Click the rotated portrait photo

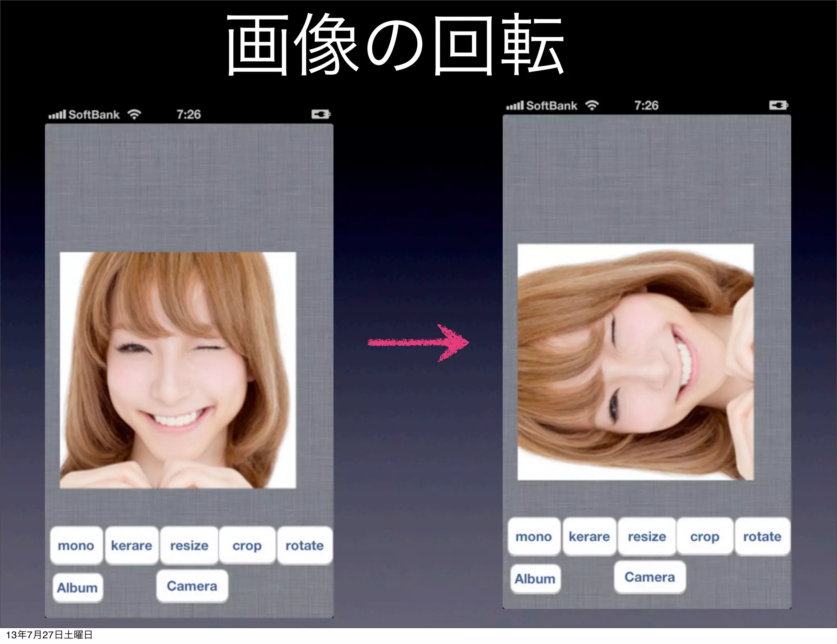click(636, 362)
